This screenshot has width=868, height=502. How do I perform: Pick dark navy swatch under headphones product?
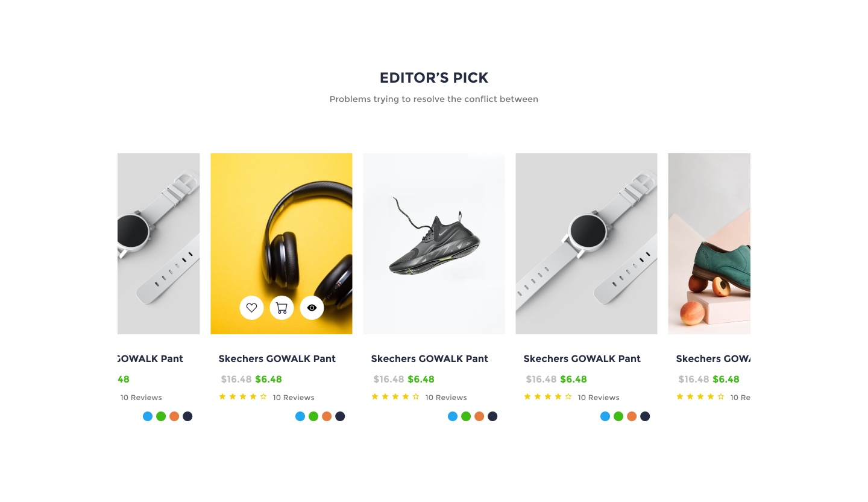(340, 416)
